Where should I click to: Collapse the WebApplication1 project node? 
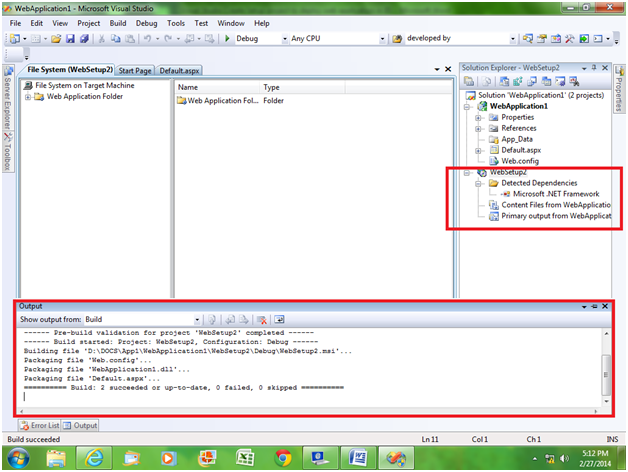tap(467, 107)
